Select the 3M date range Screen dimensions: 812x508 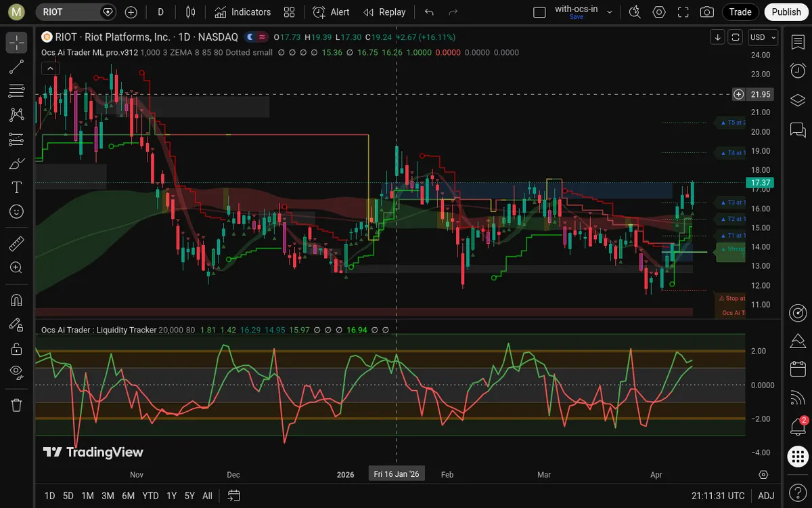(108, 495)
